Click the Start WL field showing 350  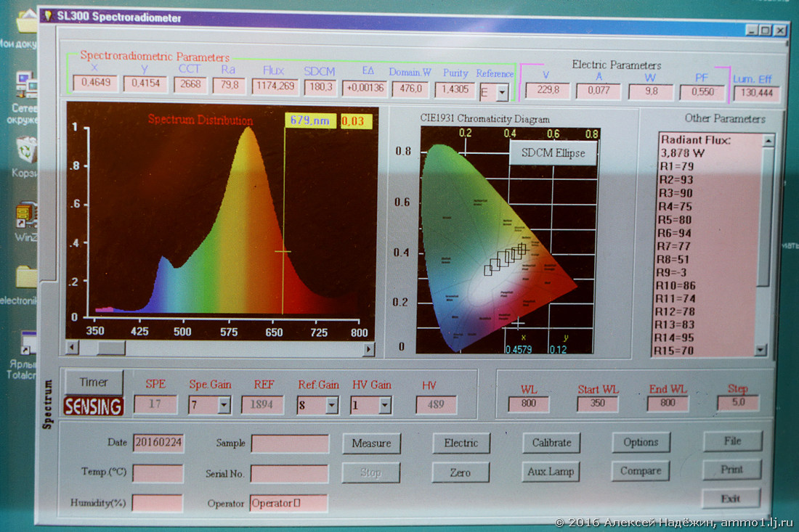click(597, 404)
